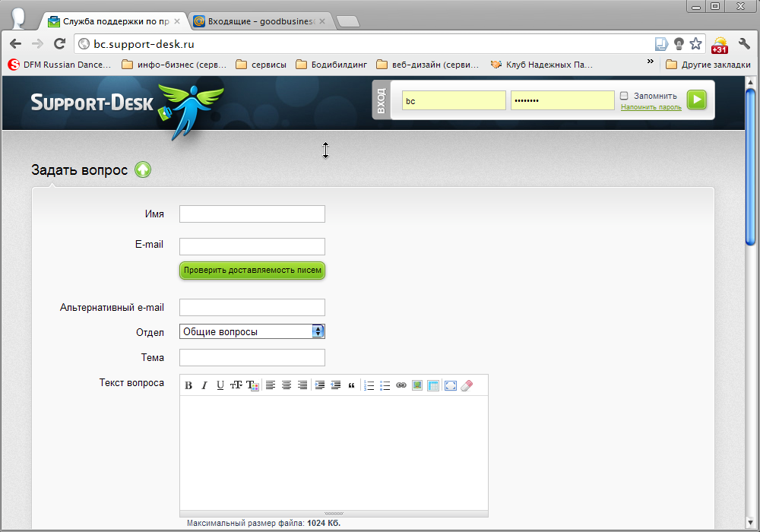Click inside the question text area
Screen dimensions: 760x532
point(334,453)
